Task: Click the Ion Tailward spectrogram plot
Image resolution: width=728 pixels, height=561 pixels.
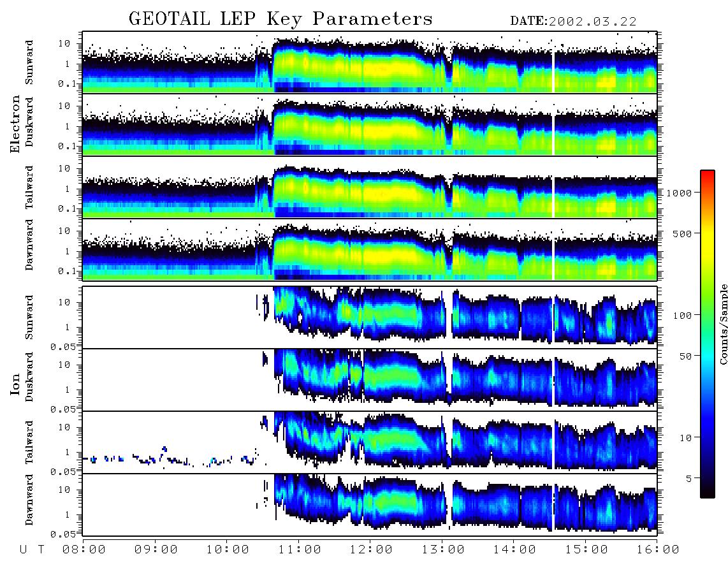Action: point(370,442)
